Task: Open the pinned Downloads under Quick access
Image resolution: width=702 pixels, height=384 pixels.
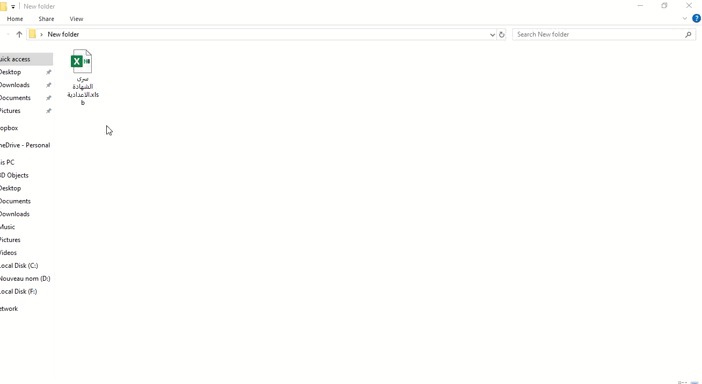Action: (x=15, y=85)
